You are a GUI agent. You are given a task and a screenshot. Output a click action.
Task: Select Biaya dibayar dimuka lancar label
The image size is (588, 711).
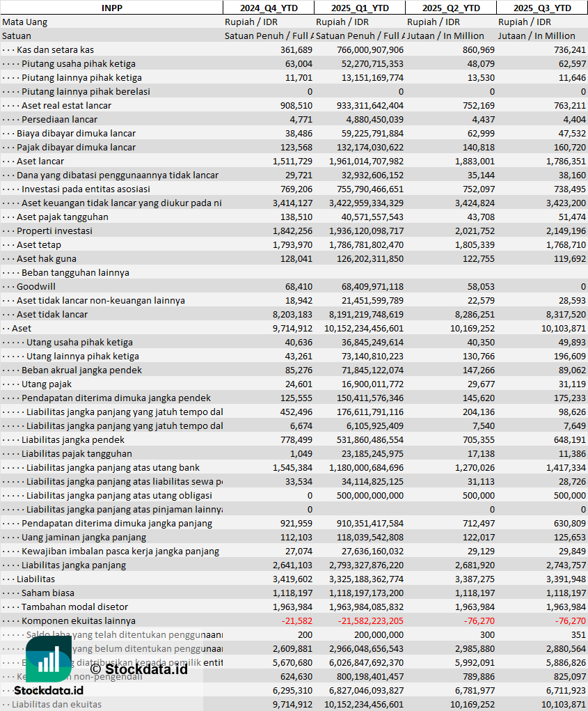(x=76, y=133)
